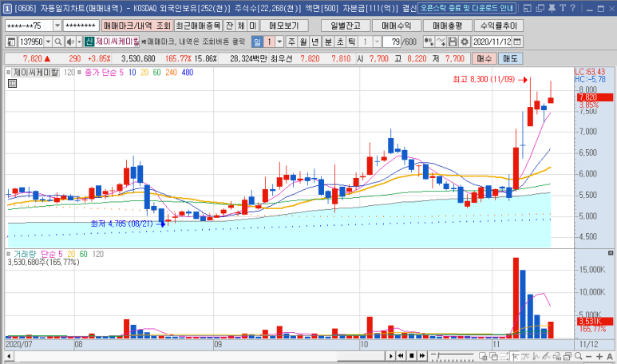
Task: Expand the minute interval dropdown
Action: coord(377,42)
